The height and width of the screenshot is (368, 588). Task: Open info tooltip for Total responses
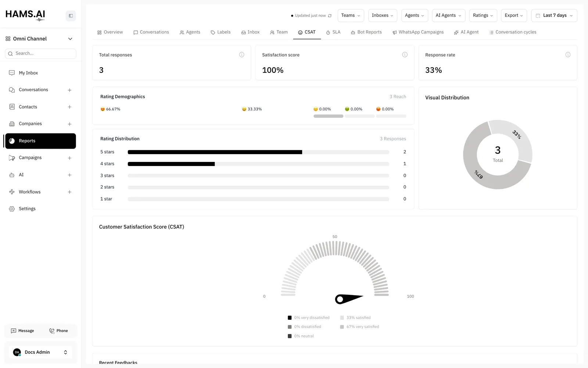click(x=242, y=55)
